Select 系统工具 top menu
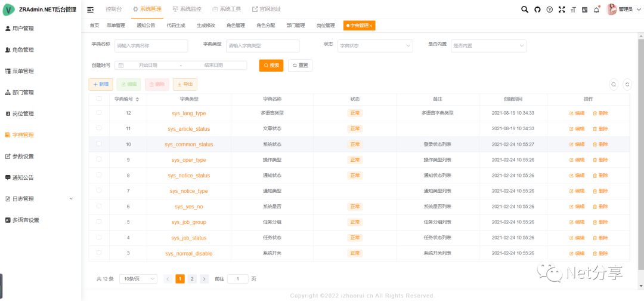 click(227, 9)
